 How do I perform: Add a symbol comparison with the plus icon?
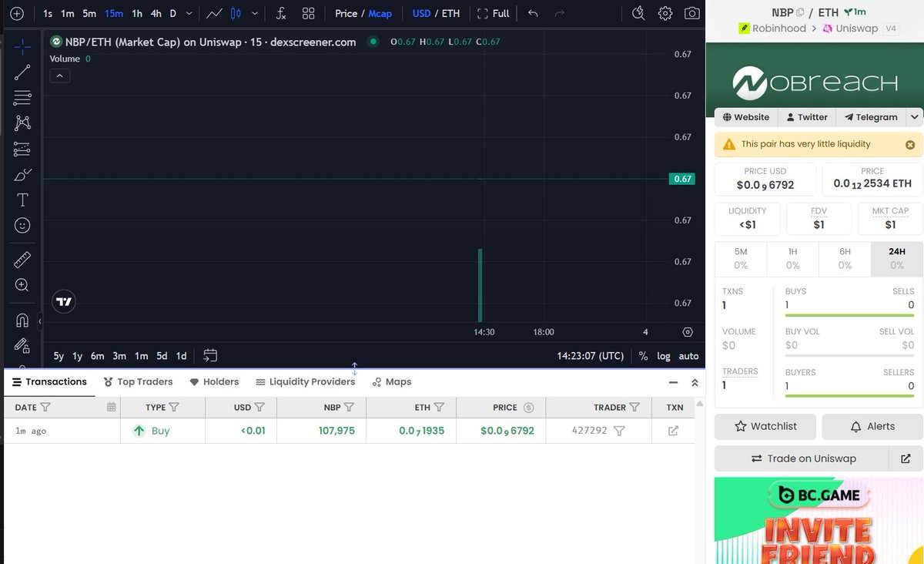[x=17, y=13]
